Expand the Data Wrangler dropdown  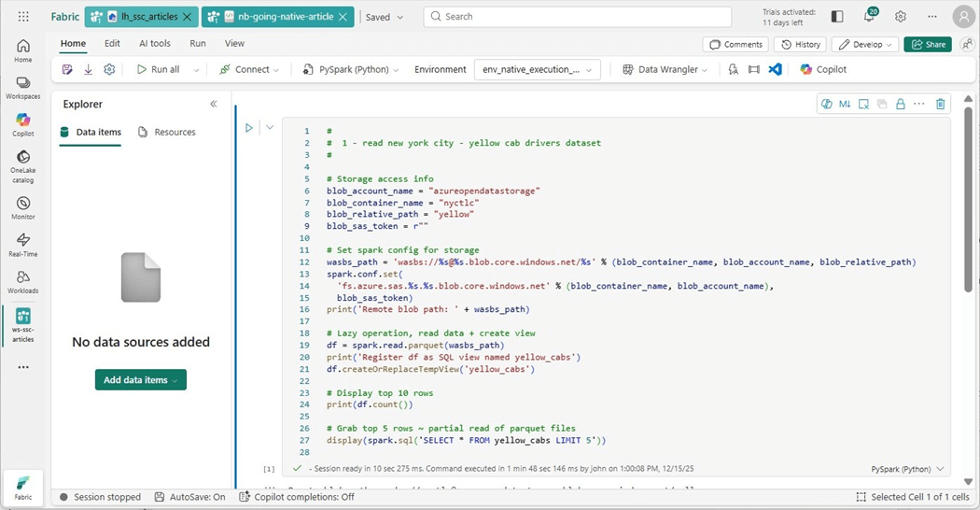665,69
